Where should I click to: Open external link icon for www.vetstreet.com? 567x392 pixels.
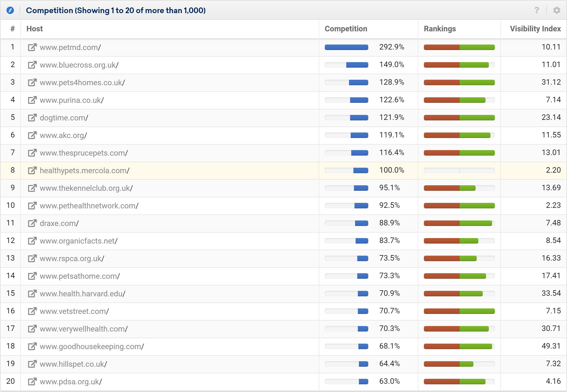[x=32, y=311]
